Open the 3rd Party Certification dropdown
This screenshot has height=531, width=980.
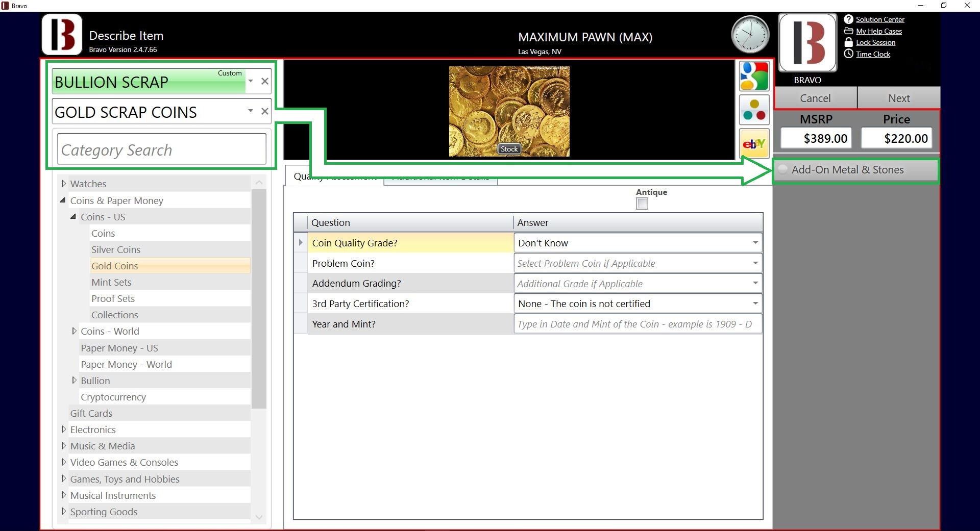(x=755, y=304)
